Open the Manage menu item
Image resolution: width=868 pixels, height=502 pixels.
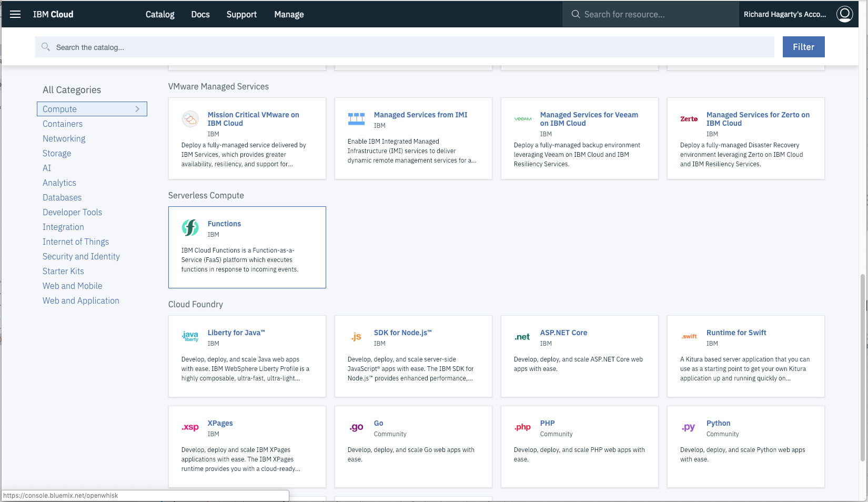click(x=289, y=14)
